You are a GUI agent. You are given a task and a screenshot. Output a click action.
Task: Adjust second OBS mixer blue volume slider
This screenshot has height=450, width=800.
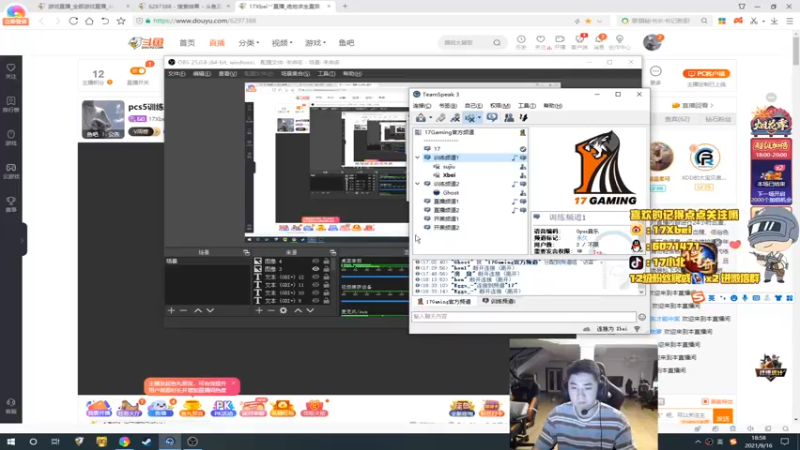click(x=373, y=301)
